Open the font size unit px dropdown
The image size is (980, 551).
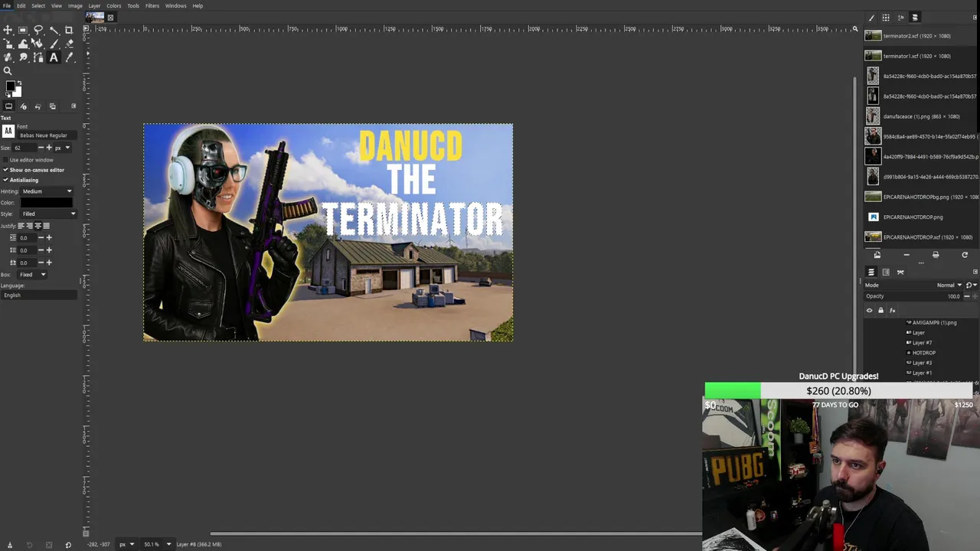coord(63,148)
